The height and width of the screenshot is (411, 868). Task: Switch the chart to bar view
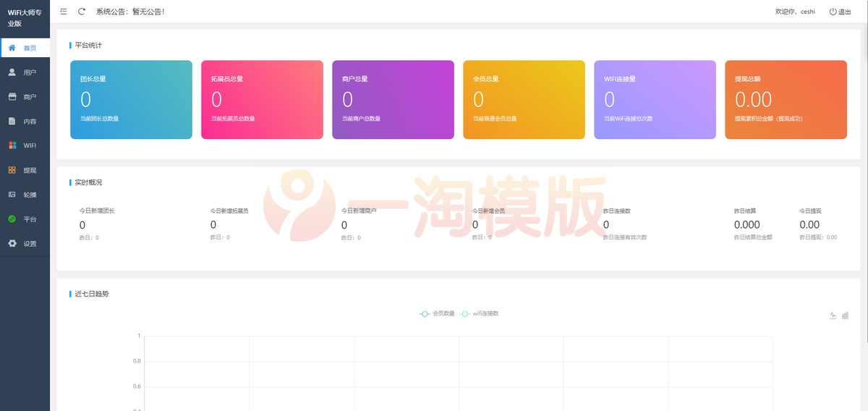click(846, 315)
